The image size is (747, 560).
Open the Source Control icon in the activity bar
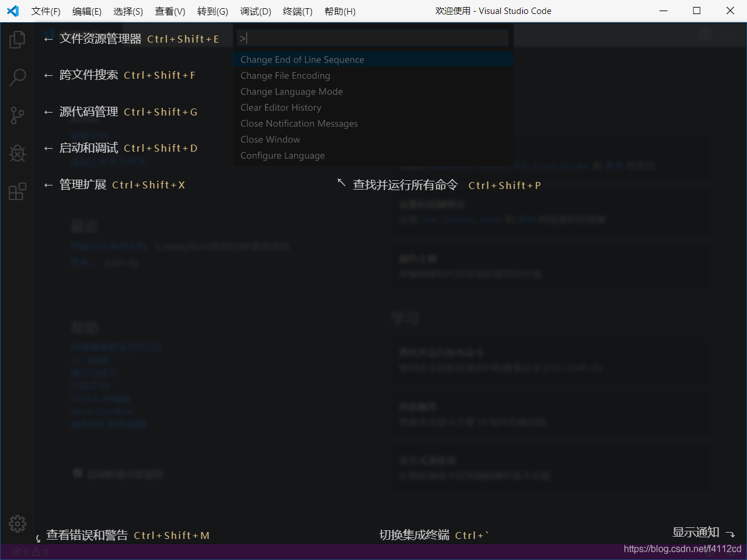pyautogui.click(x=18, y=115)
